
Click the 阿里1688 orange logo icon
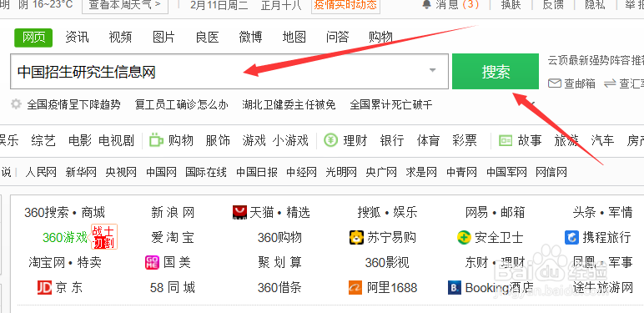click(x=355, y=287)
